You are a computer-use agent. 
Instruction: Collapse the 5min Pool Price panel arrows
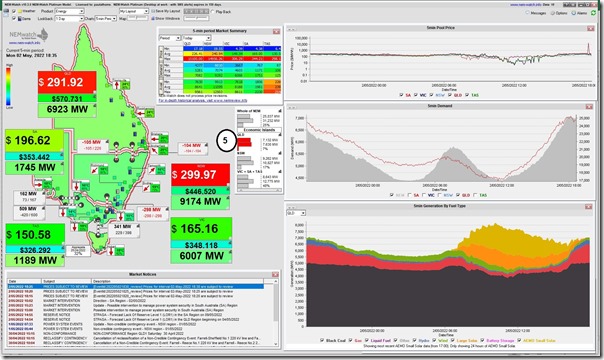pos(291,29)
